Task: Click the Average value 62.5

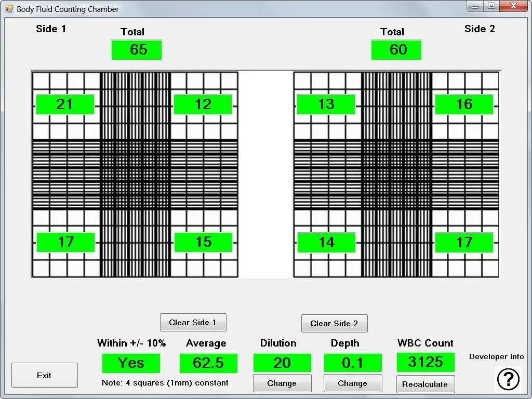Action: 209,363
